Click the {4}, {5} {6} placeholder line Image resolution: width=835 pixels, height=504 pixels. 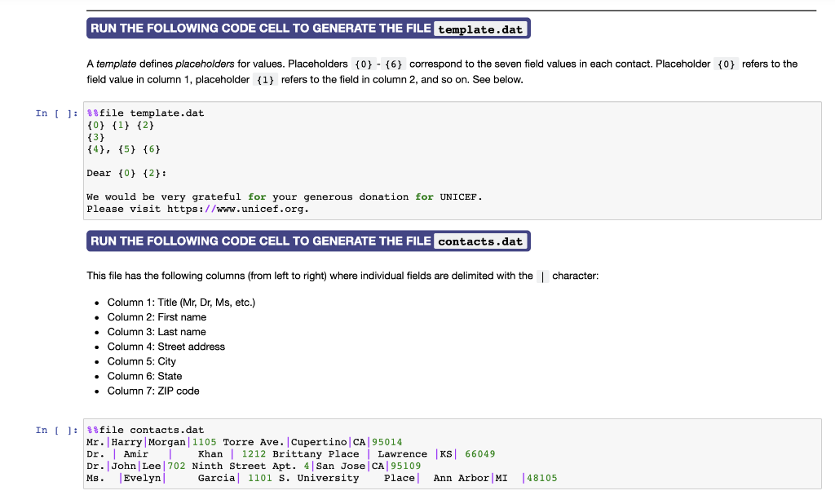click(x=122, y=149)
